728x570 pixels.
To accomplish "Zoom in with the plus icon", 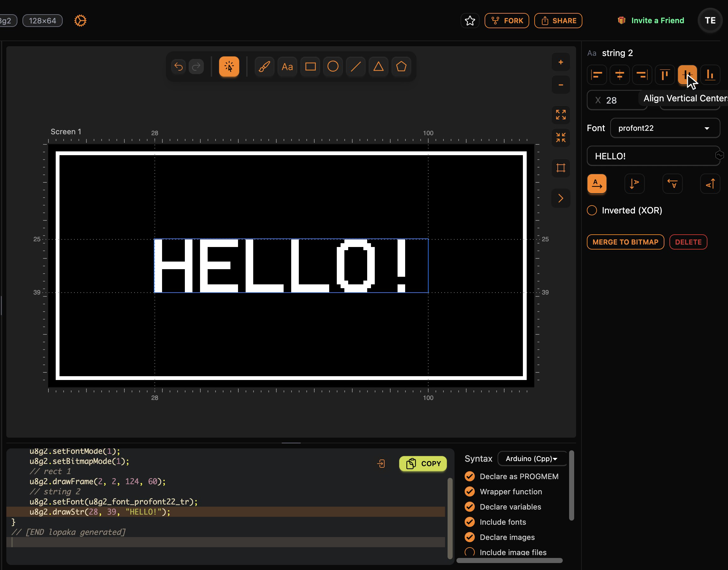I will click(x=561, y=62).
